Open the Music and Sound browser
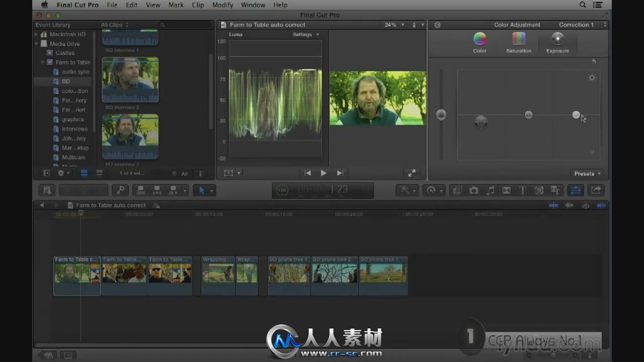Screen dimensions: 644x362 [x=491, y=191]
